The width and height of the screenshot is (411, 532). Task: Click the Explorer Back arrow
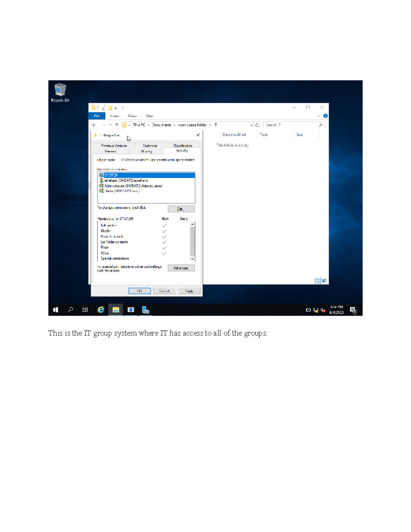pyautogui.click(x=94, y=125)
